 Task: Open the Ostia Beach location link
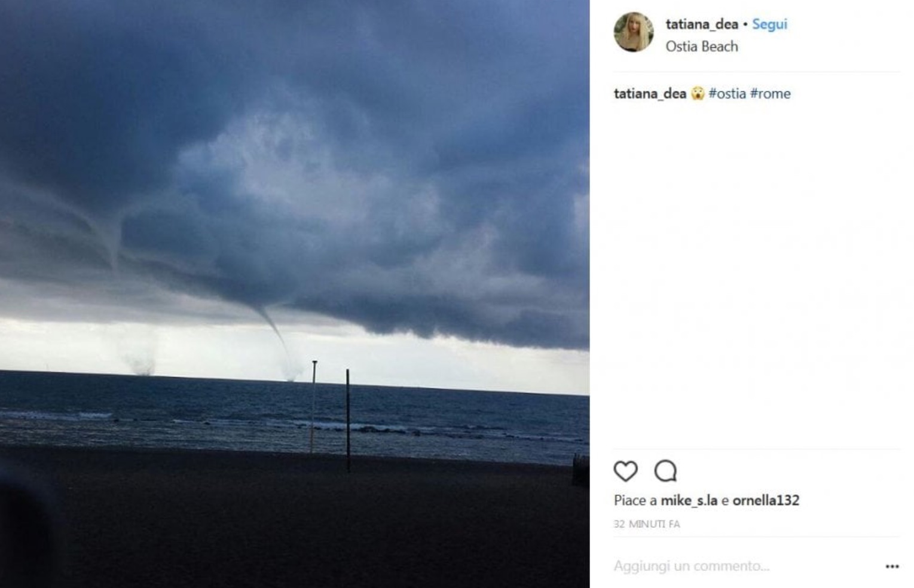pos(702,47)
